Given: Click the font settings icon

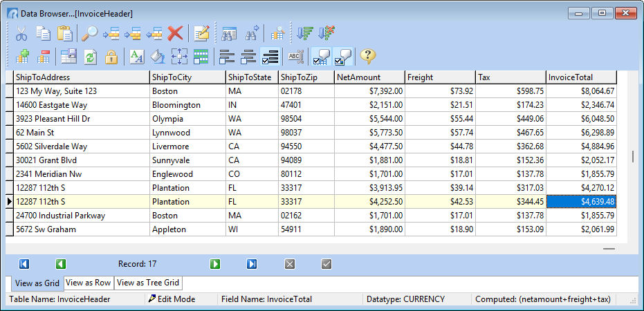Looking at the screenshot, I should 137,57.
